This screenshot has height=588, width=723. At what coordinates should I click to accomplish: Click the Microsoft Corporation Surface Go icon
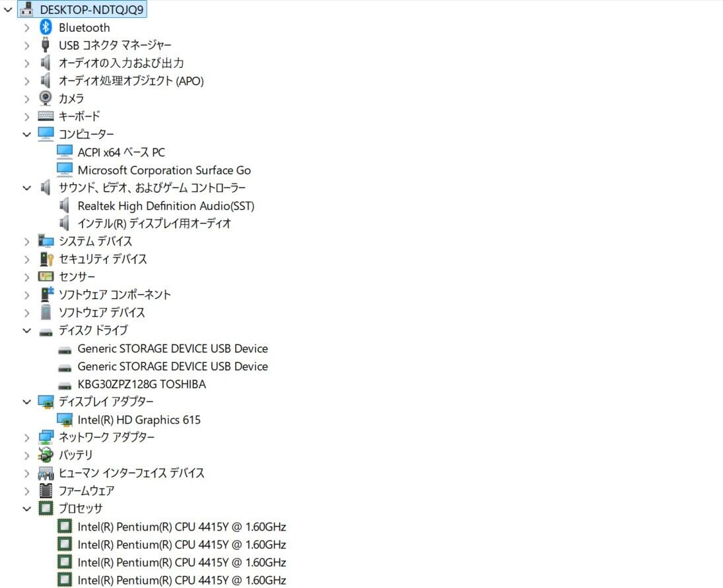pyautogui.click(x=65, y=170)
